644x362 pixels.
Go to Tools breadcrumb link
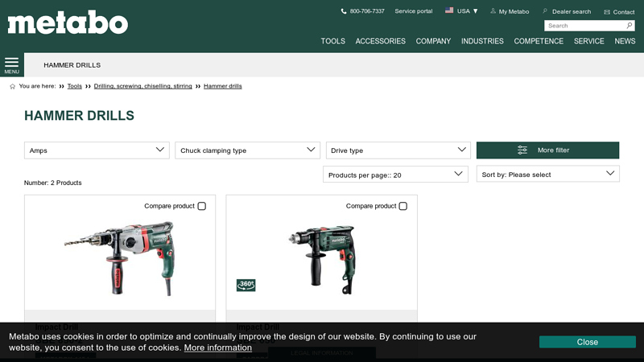pos(75,86)
